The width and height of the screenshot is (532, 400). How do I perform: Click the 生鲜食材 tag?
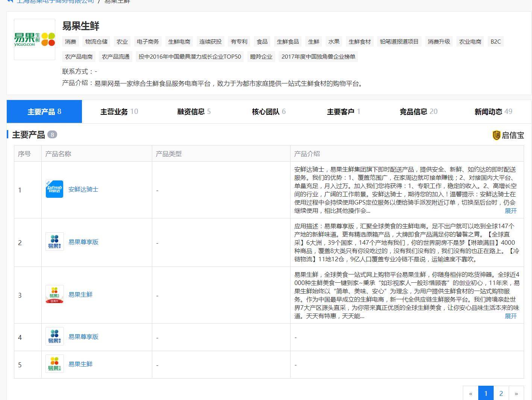pos(360,41)
